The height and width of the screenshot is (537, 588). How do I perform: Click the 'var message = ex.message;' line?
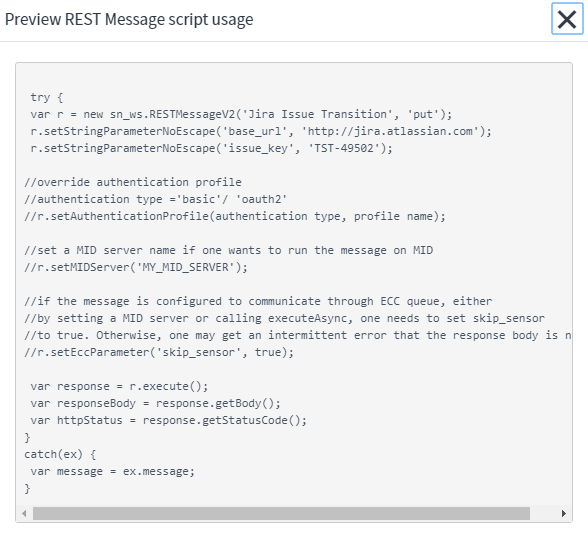(113, 471)
